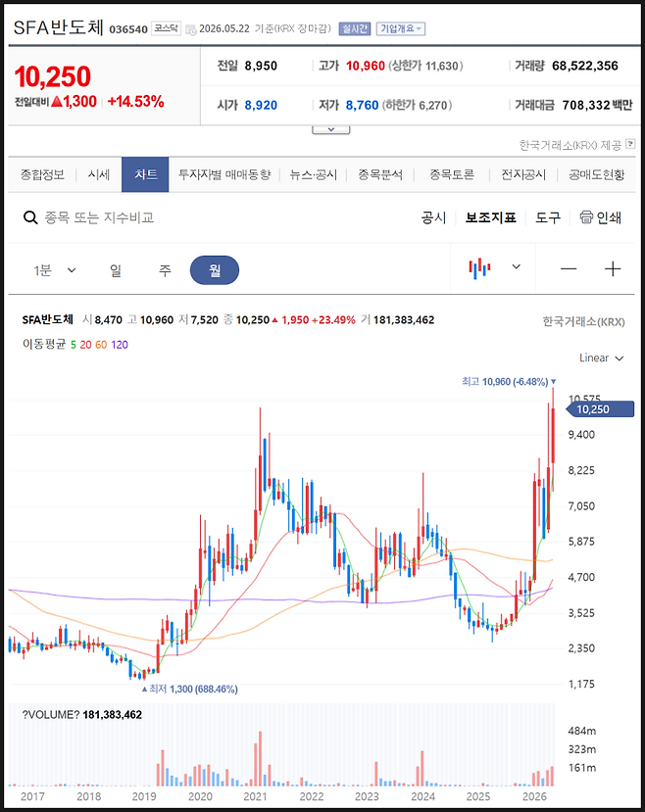This screenshot has height=812, width=645.
Task: Select the 월 monthly period toggle
Action: point(215,269)
